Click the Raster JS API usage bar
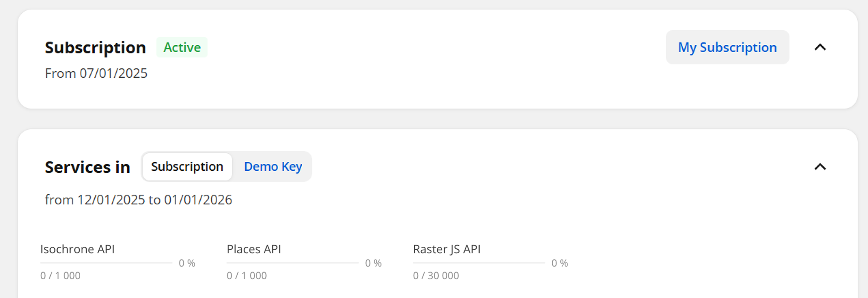This screenshot has height=298, width=868. 479,263
